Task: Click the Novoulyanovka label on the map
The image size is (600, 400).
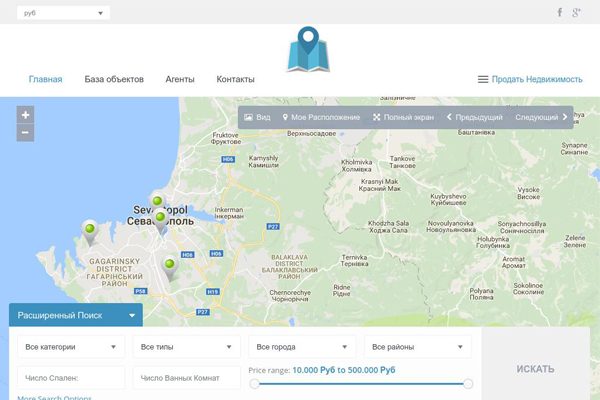Action: pos(451,226)
